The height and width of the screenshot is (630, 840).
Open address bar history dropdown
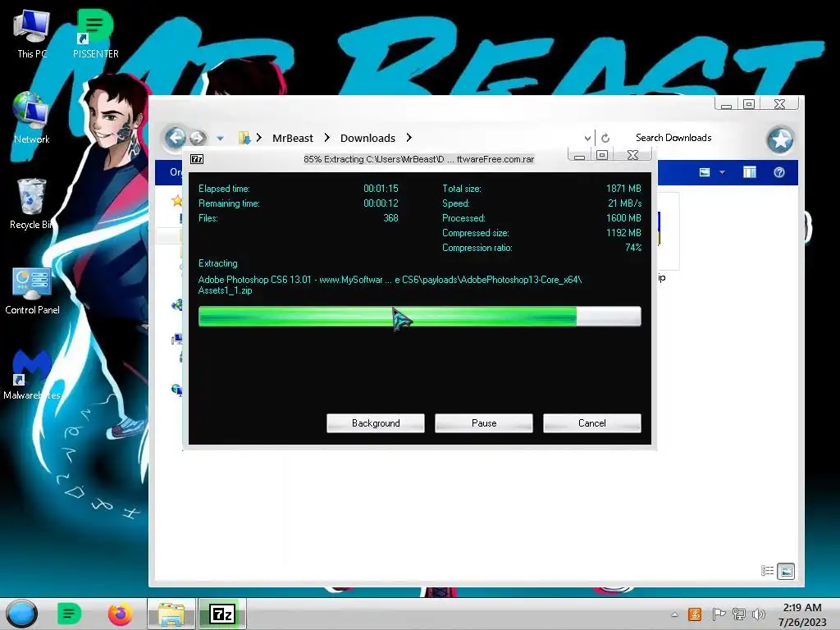pos(587,138)
